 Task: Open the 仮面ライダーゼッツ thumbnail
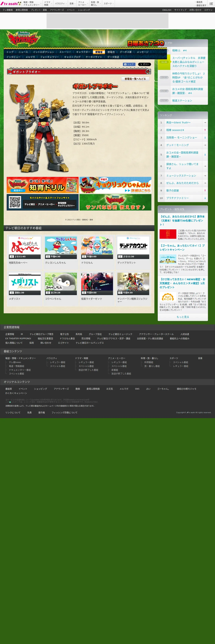[97, 284]
